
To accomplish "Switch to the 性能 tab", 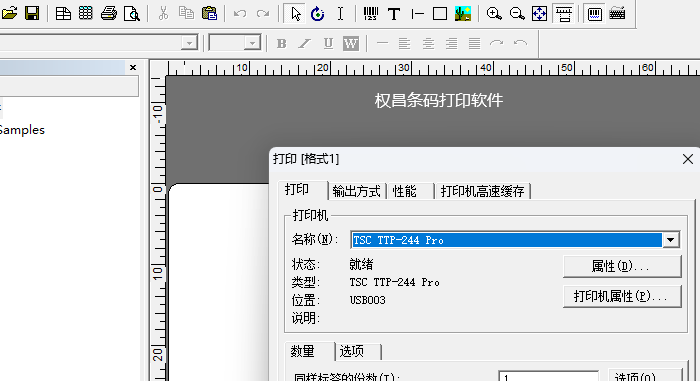I will [x=410, y=192].
